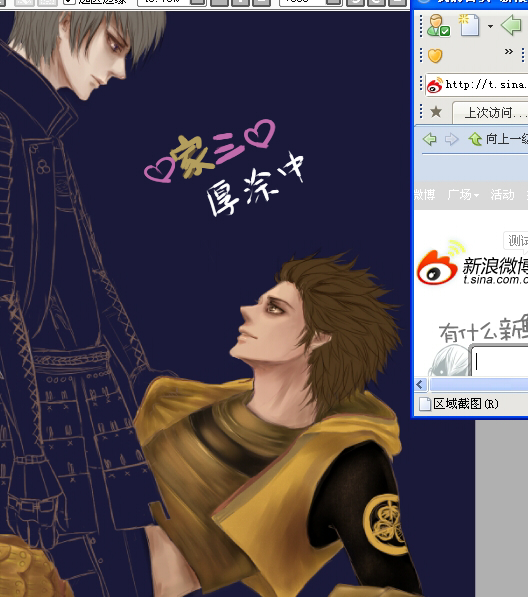
Task: Click the Sina Weibo eye logo
Action: 437,267
